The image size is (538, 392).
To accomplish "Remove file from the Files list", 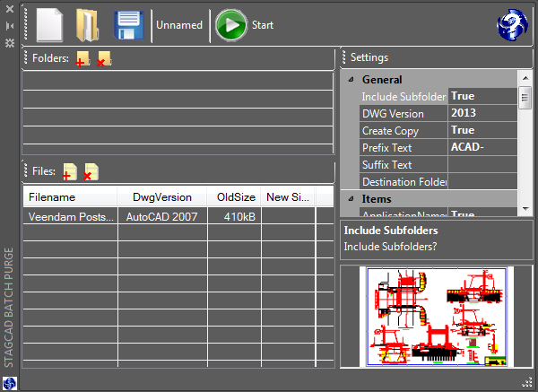I will (x=91, y=171).
